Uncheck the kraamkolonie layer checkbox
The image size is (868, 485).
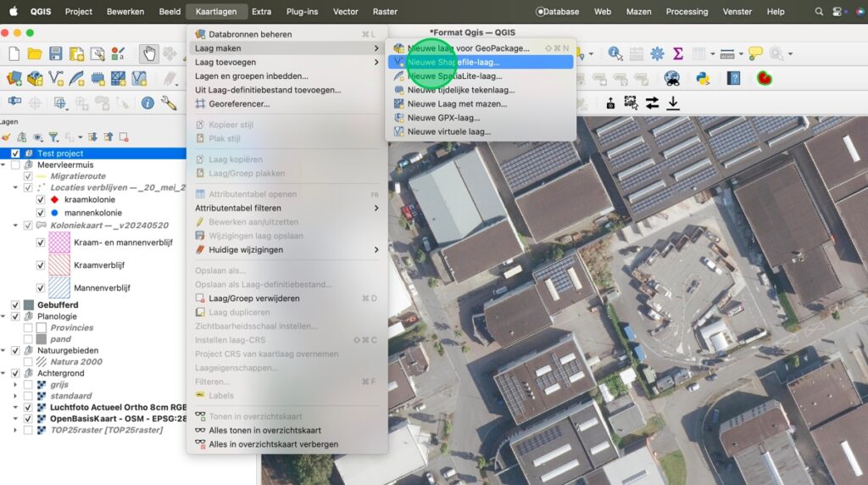click(40, 199)
